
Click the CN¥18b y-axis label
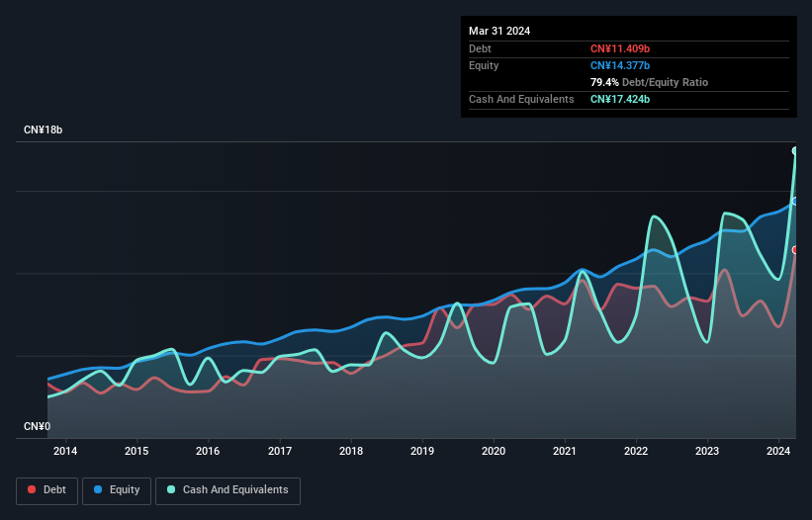coord(43,130)
